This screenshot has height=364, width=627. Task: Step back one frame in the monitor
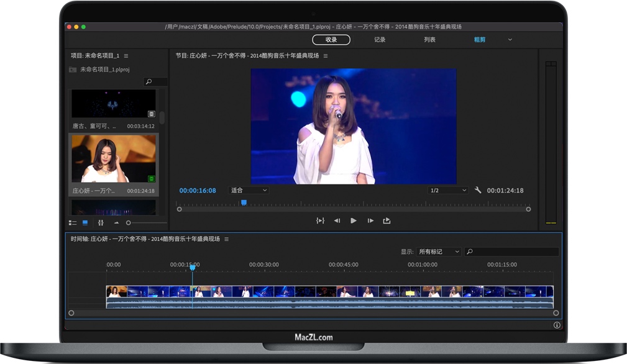point(337,221)
